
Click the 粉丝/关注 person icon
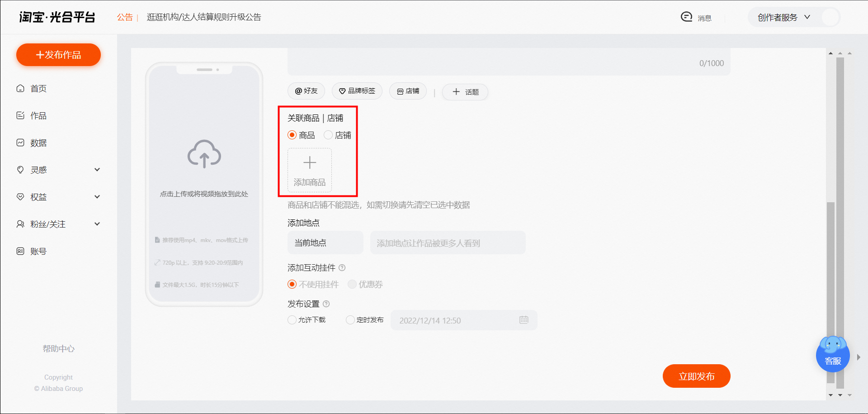pyautogui.click(x=20, y=224)
